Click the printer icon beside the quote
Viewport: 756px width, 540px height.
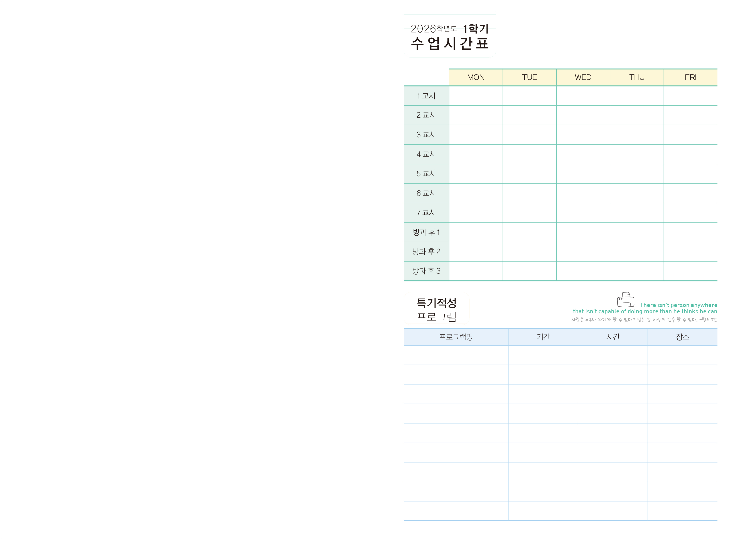tap(625, 300)
